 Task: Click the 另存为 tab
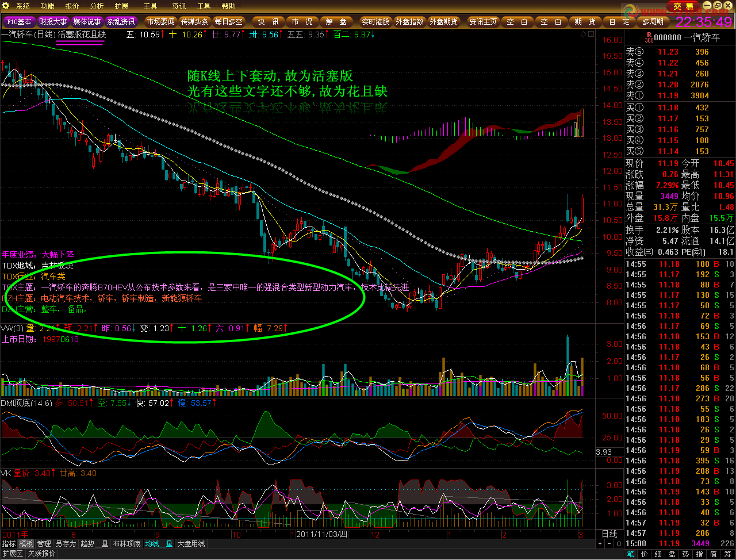click(66, 544)
